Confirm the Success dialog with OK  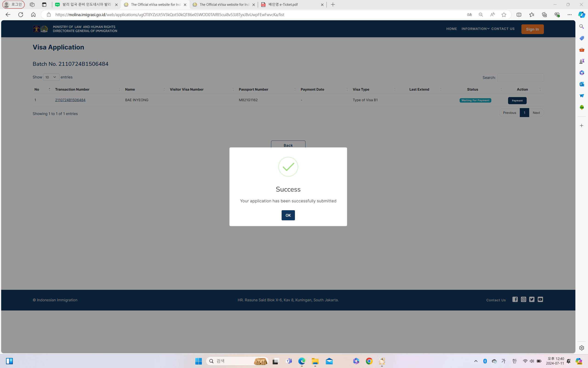288,215
